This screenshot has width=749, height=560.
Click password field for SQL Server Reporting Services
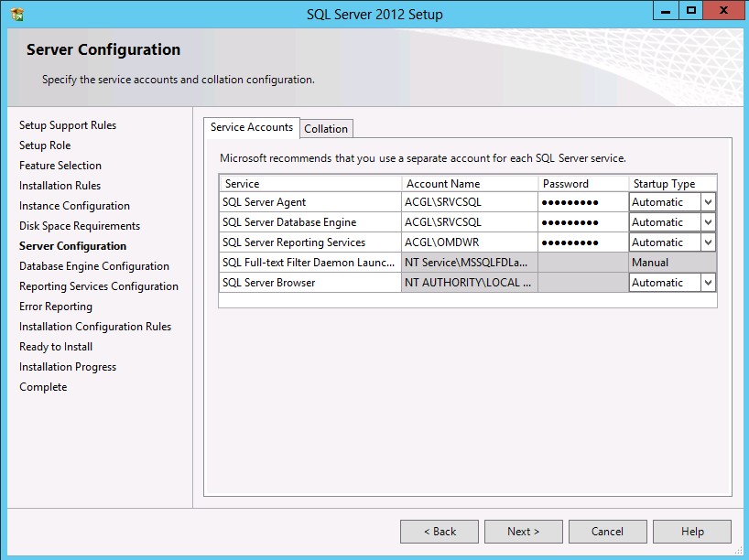(x=583, y=242)
